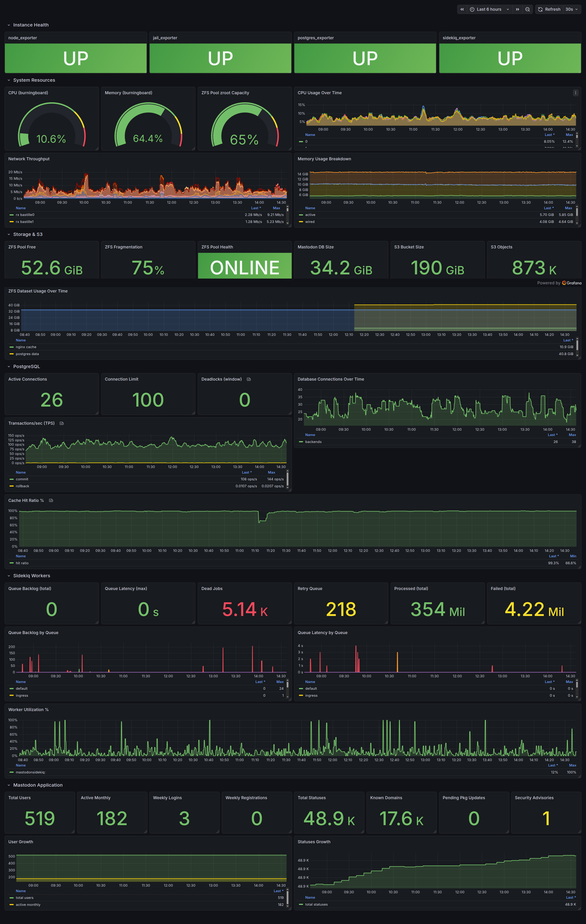This screenshot has height=924, width=586.
Task: Toggle the wired series in Memory Usage Breakdown
Action: coord(310,222)
